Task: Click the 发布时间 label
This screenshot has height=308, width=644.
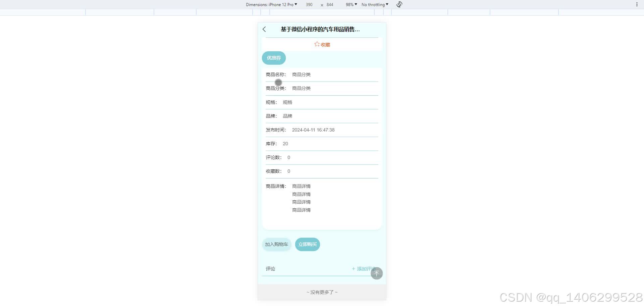Action: click(x=276, y=130)
